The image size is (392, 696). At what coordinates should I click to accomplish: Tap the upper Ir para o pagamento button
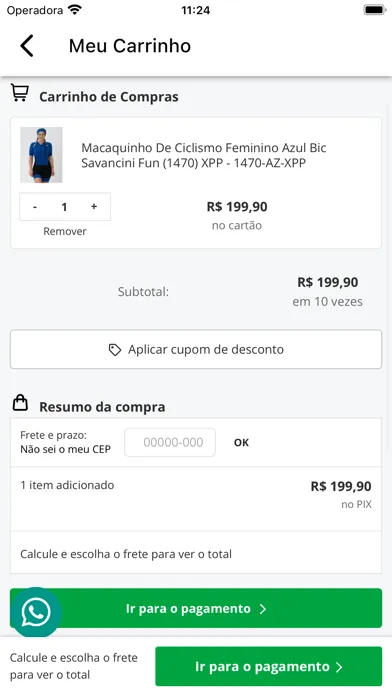pyautogui.click(x=196, y=608)
